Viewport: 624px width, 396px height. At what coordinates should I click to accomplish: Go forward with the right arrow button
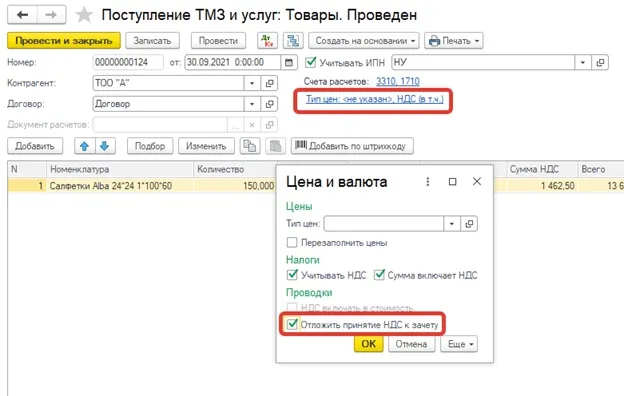pos(51,15)
